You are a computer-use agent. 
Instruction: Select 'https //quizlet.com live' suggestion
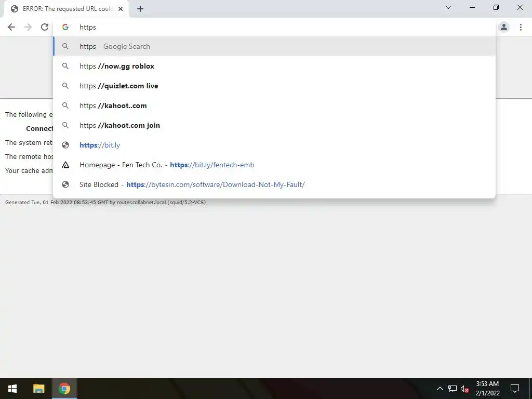274,86
